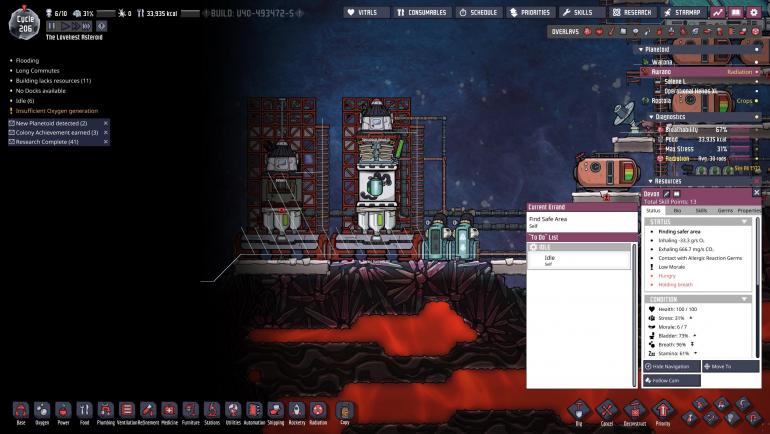Toggle the Planetoid pin dot
This screenshot has width=770, height=434.
coord(757,50)
